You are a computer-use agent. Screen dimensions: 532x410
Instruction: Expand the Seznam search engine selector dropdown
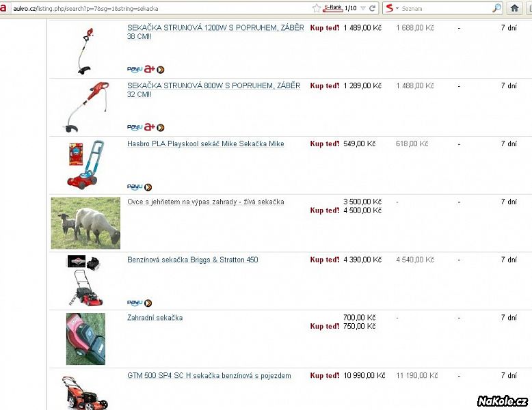click(397, 8)
